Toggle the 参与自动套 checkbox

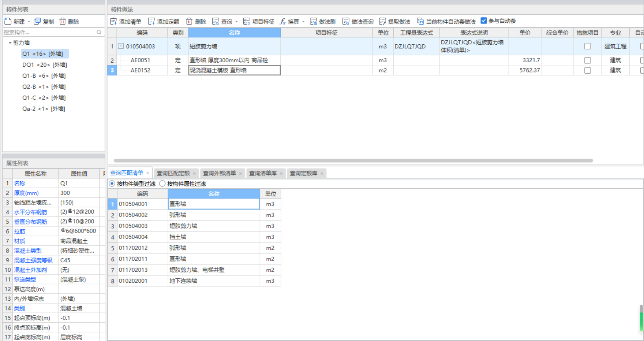point(484,21)
